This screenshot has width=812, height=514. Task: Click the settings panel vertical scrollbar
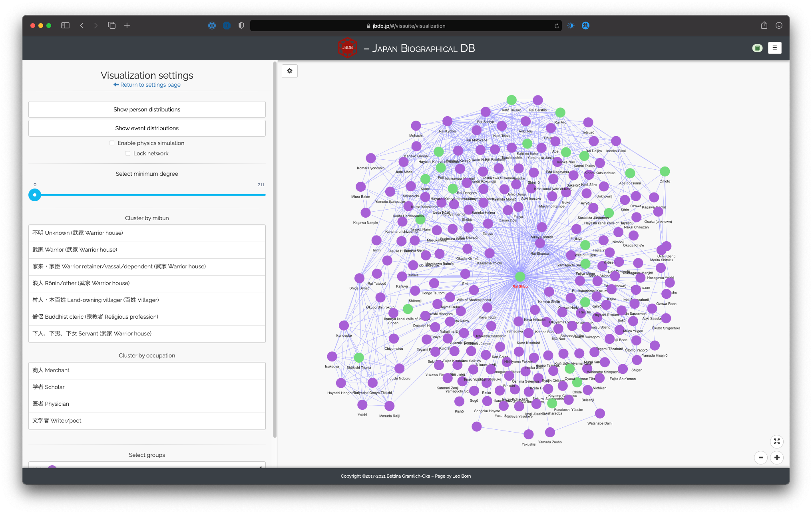tap(275, 250)
